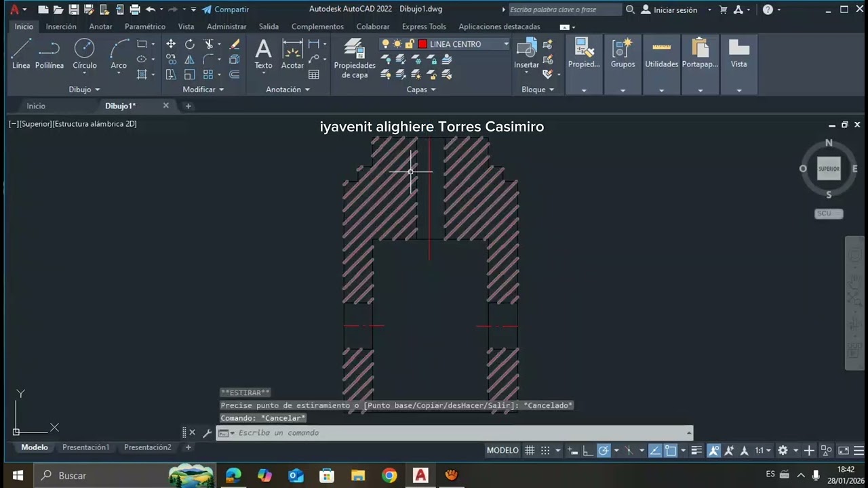Add a new drawing tab with plus
This screenshot has width=868, height=488.
pos(189,106)
